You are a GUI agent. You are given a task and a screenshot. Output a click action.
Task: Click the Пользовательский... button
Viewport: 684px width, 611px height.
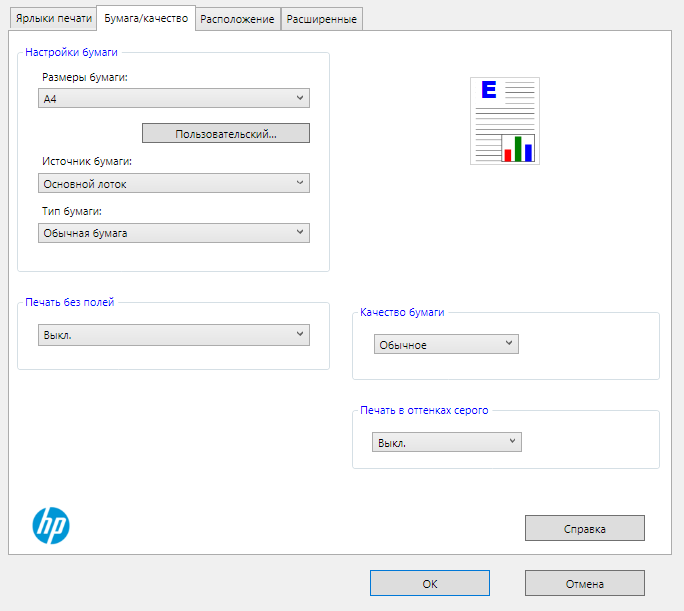point(226,133)
